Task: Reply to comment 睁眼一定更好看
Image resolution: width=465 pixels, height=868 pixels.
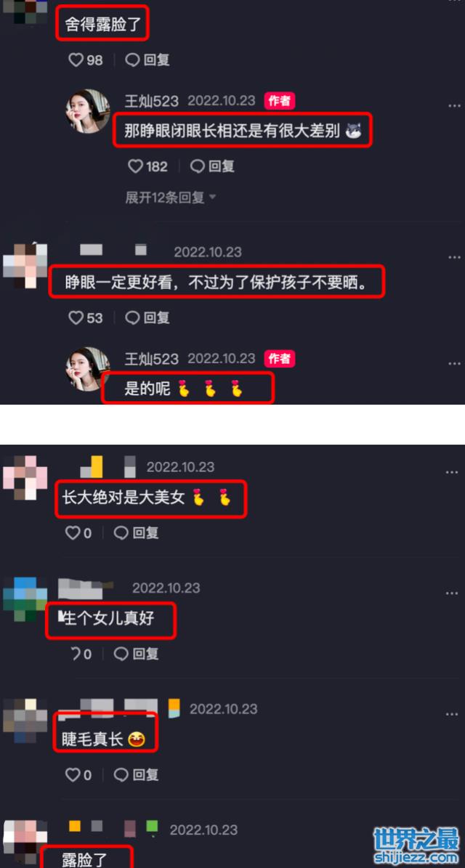Action: click(147, 317)
